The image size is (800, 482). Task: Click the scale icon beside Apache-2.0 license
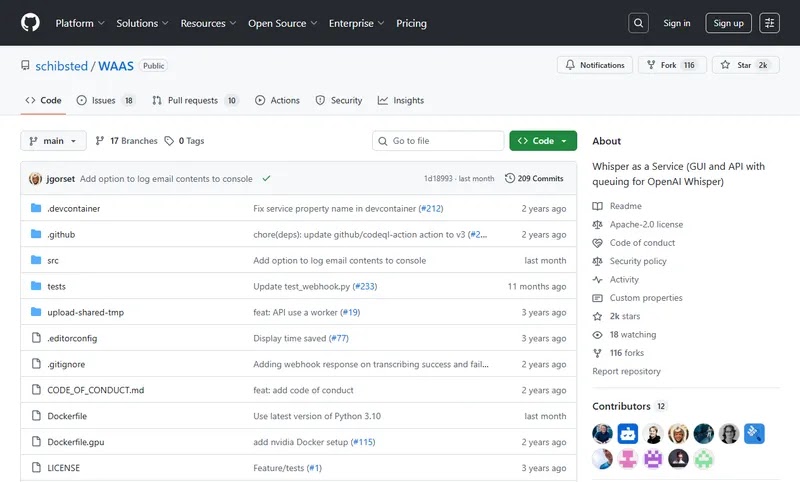597,224
